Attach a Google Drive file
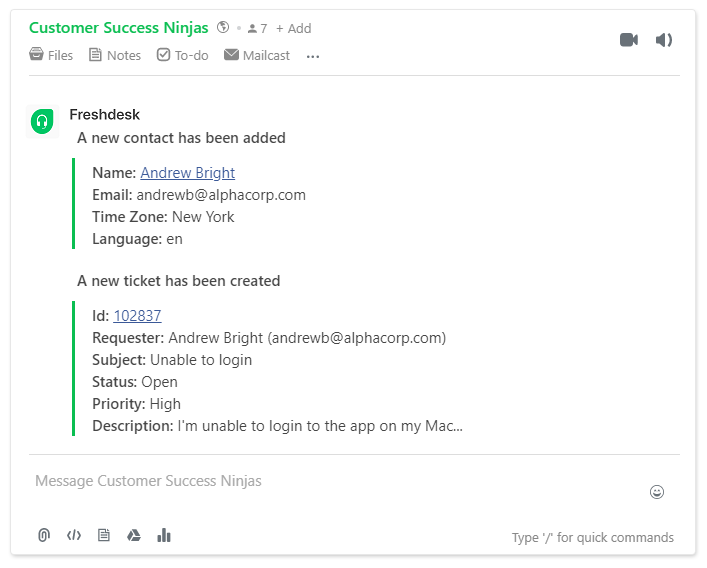The image size is (707, 568). (x=133, y=535)
